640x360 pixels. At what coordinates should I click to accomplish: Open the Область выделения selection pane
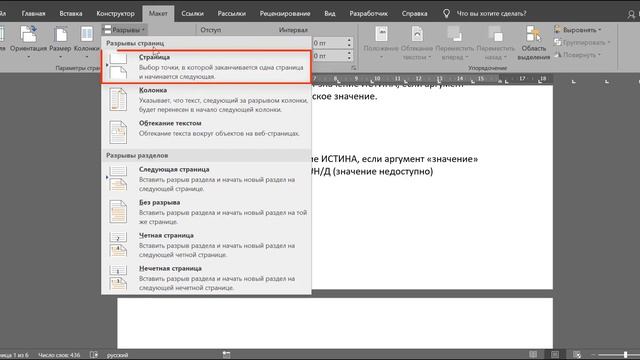click(x=533, y=42)
